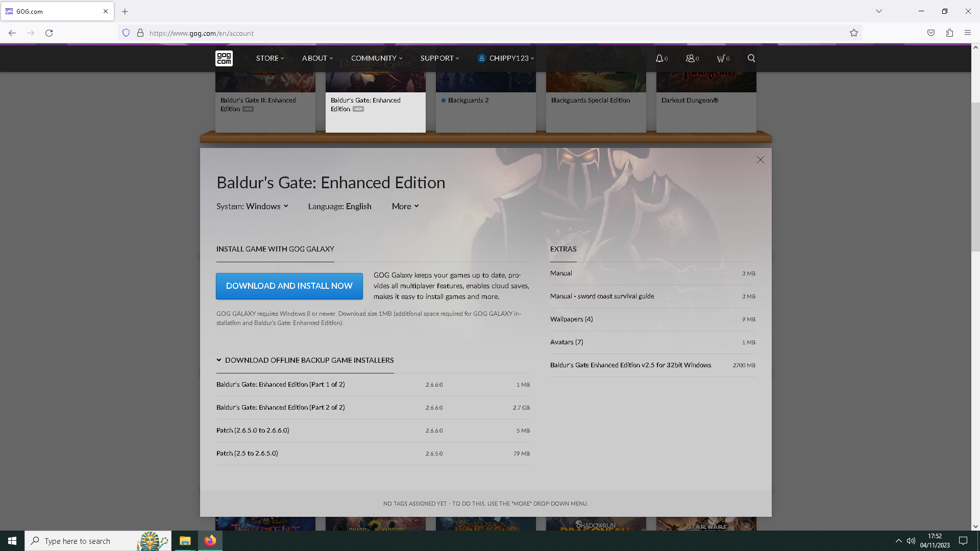980x551 pixels.
Task: Open the CHIPPY123 account menu
Action: coord(506,58)
